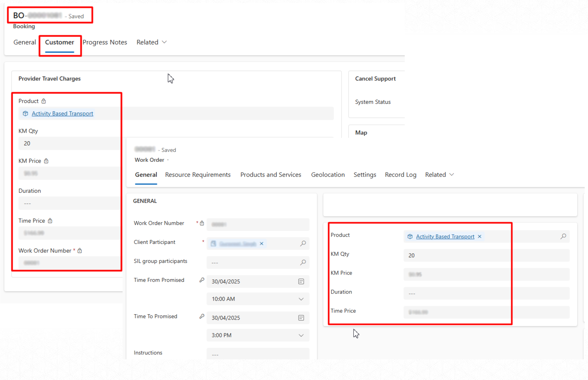Image resolution: width=588 pixels, height=380 pixels.
Task: Remove the Client Participant selection
Action: 262,244
